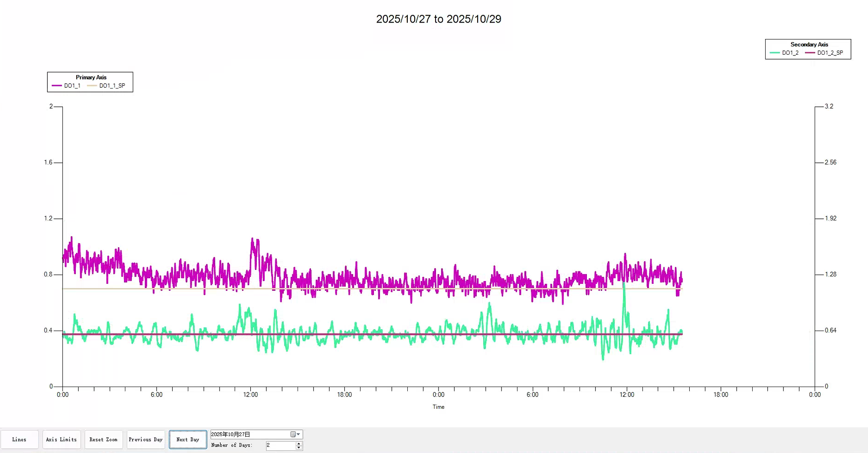Click the Primary Axis legend title
Screen dimensions: 868x453
[91, 77]
